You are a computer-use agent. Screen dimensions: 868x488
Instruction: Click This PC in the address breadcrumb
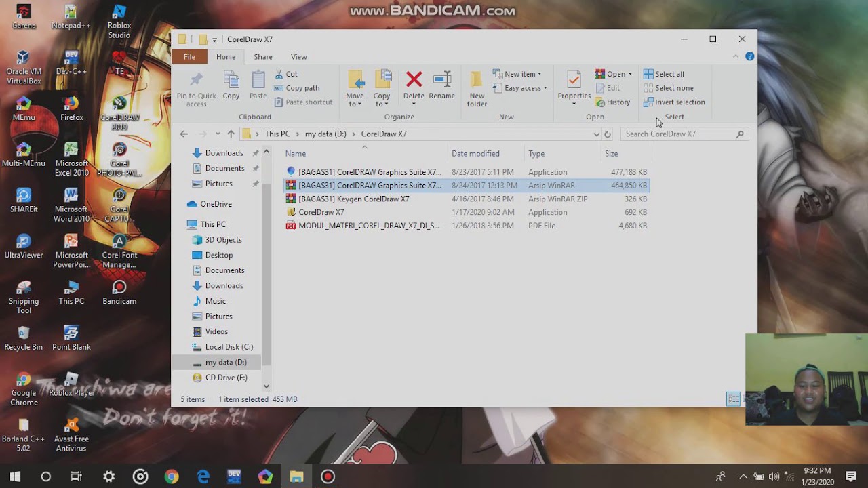[x=277, y=134]
